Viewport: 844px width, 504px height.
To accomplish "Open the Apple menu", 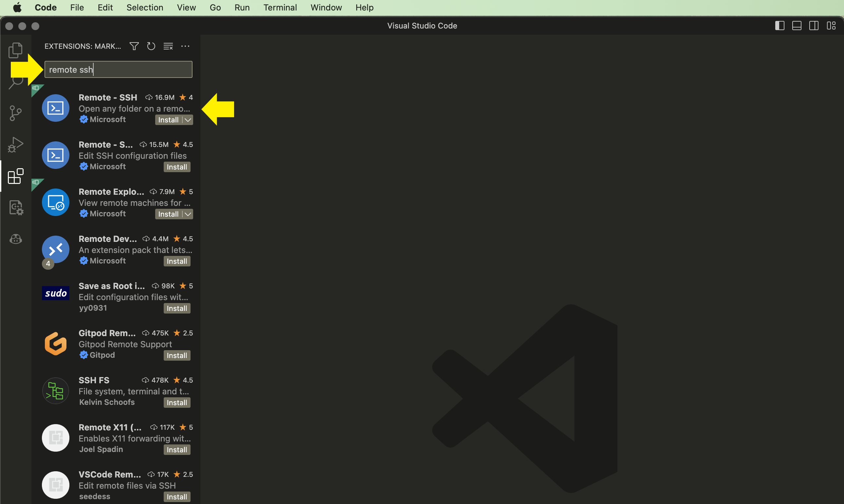I will (17, 8).
